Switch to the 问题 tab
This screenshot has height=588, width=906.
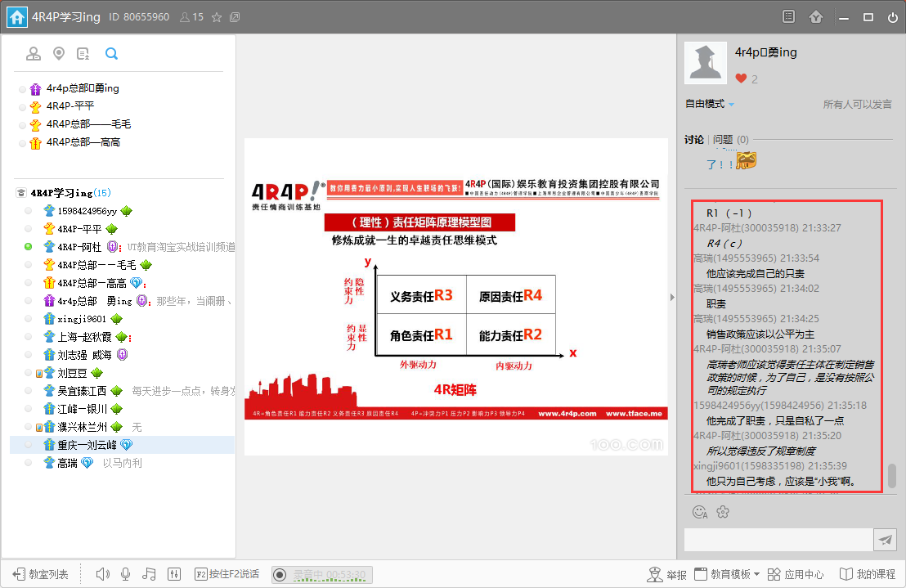coord(723,140)
